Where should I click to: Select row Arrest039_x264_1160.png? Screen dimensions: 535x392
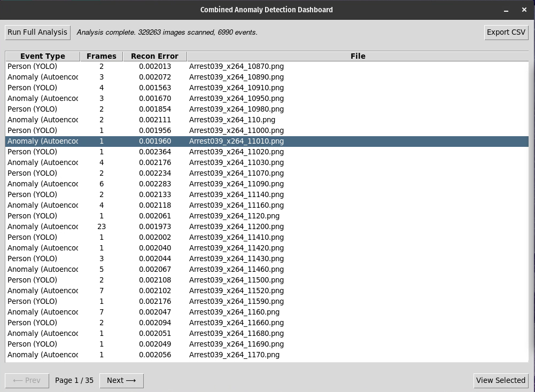click(234, 312)
